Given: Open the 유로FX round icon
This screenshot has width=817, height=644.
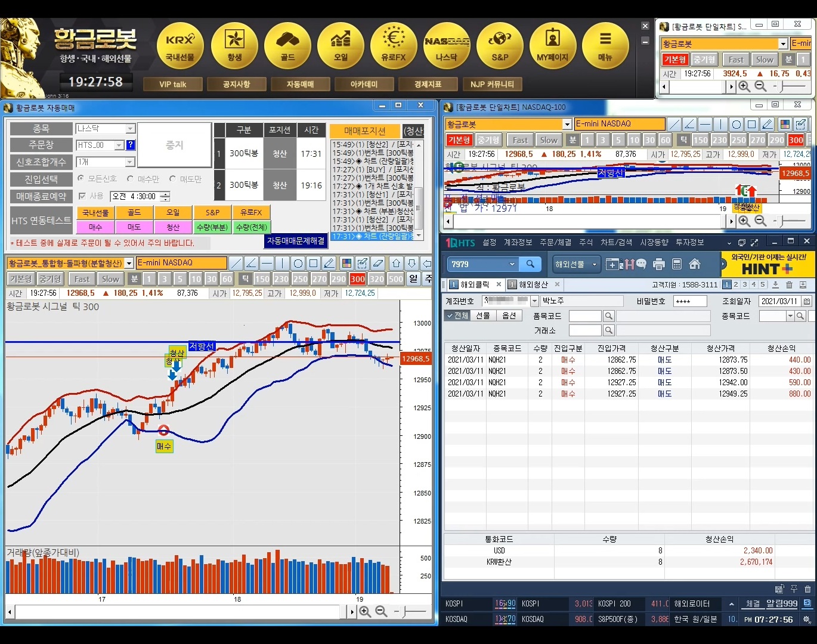Looking at the screenshot, I should click(x=394, y=46).
